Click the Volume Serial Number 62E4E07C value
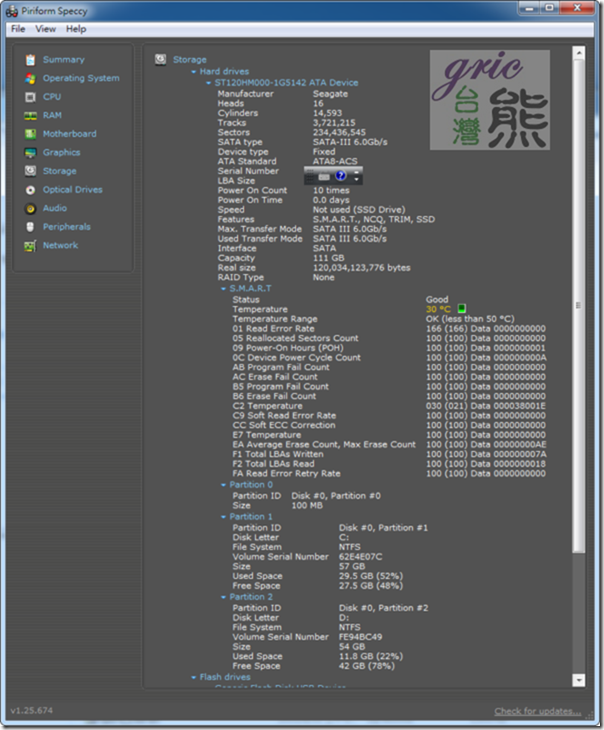604x730 pixels. tap(360, 557)
